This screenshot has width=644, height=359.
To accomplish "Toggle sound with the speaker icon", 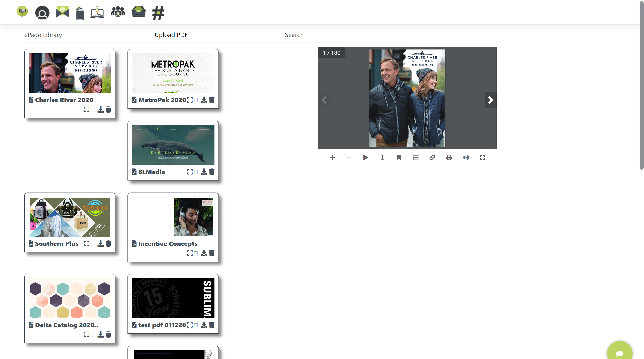I will (x=466, y=157).
